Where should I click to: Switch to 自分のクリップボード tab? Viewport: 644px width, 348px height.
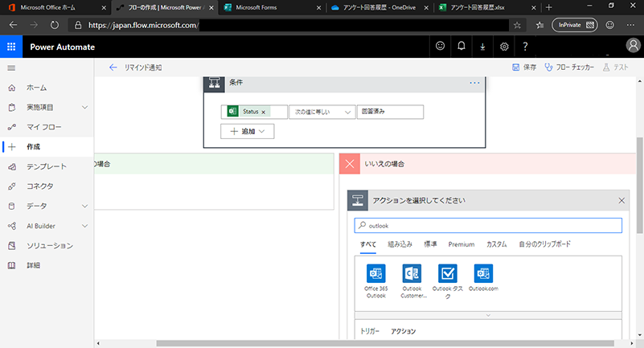pyautogui.click(x=544, y=244)
